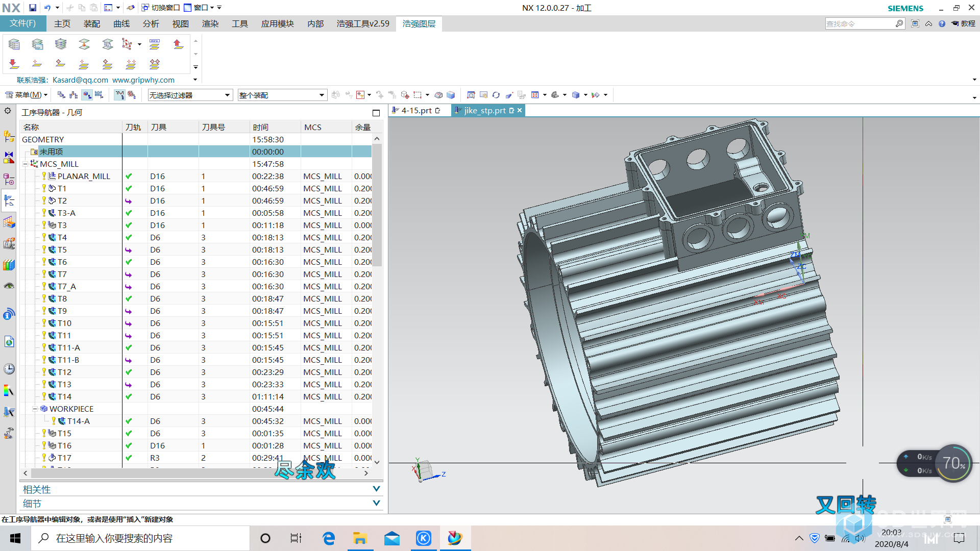Switch to the 4-15.prt document tab
Image resolution: width=980 pixels, height=551 pixels.
(416, 110)
